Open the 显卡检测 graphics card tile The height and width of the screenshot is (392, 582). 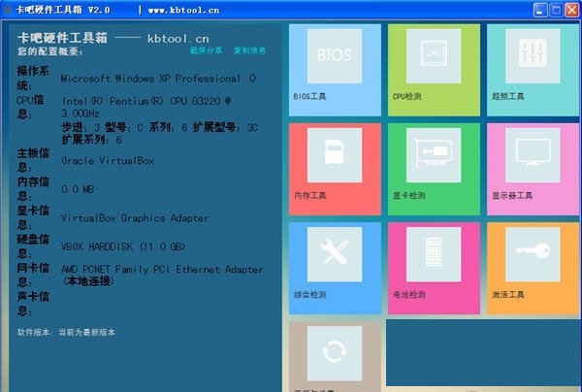coord(434,169)
